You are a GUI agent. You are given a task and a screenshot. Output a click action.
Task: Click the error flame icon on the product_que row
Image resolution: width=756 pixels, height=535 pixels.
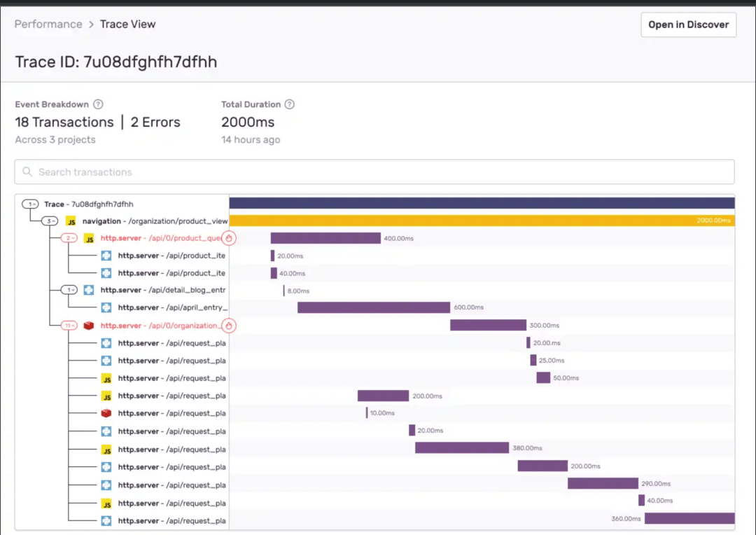click(x=229, y=238)
